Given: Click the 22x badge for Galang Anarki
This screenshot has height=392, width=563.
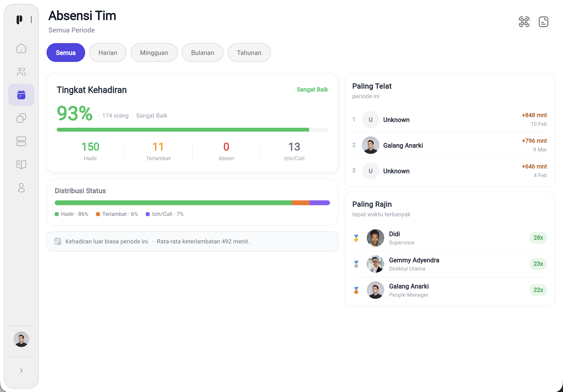Looking at the screenshot, I should pyautogui.click(x=538, y=290).
